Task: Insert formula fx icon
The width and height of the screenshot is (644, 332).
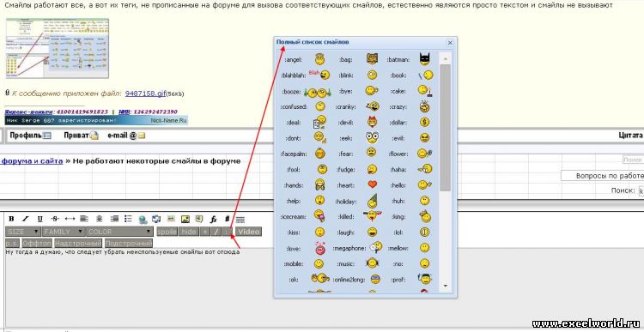Action: 213,220
